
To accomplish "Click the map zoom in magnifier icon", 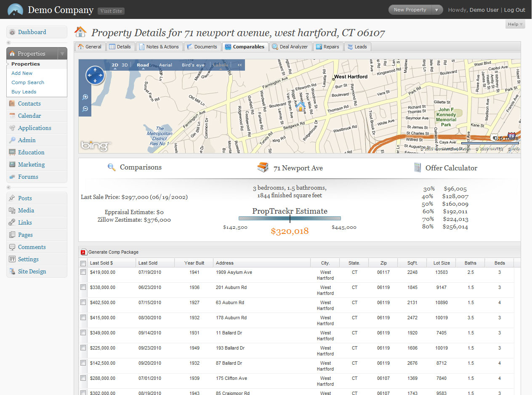I will (x=85, y=97).
